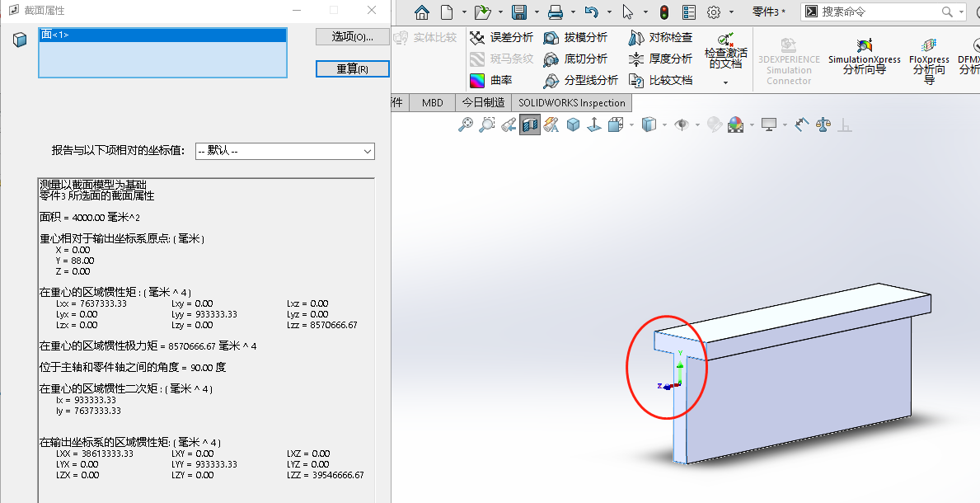The image size is (980, 503).
Task: Switch to the 今日制造 tab
Action: [483, 102]
